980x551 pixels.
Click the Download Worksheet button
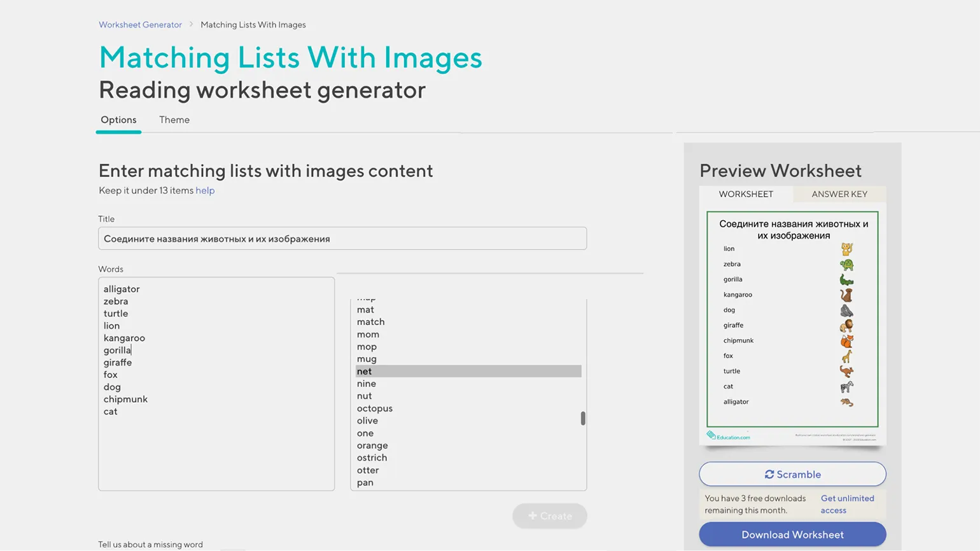[792, 534]
